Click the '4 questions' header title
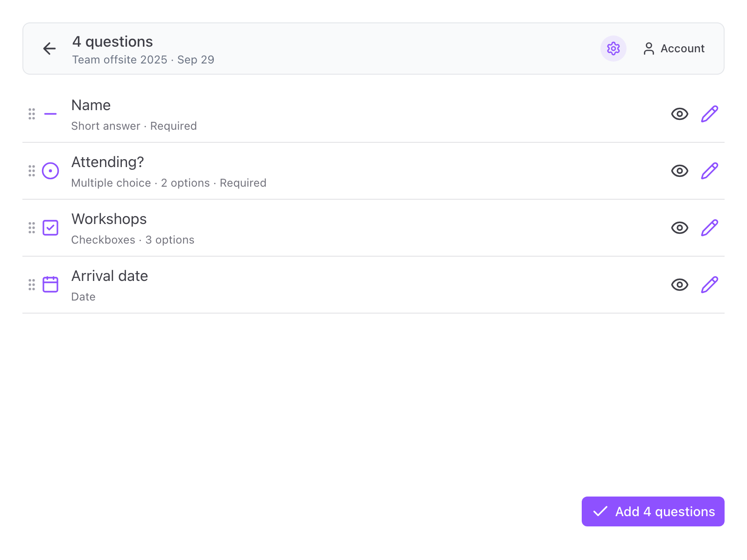This screenshot has height=560, width=747. 113,42
